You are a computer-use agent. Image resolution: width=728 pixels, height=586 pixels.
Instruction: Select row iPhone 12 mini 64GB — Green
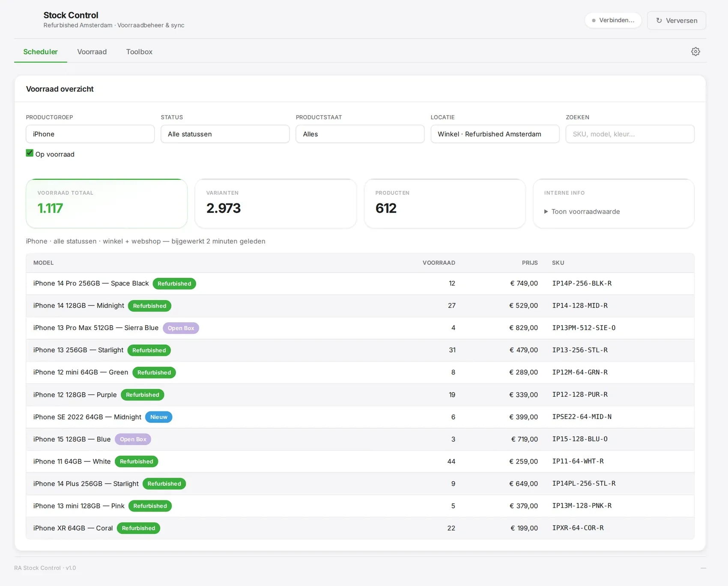tap(360, 373)
